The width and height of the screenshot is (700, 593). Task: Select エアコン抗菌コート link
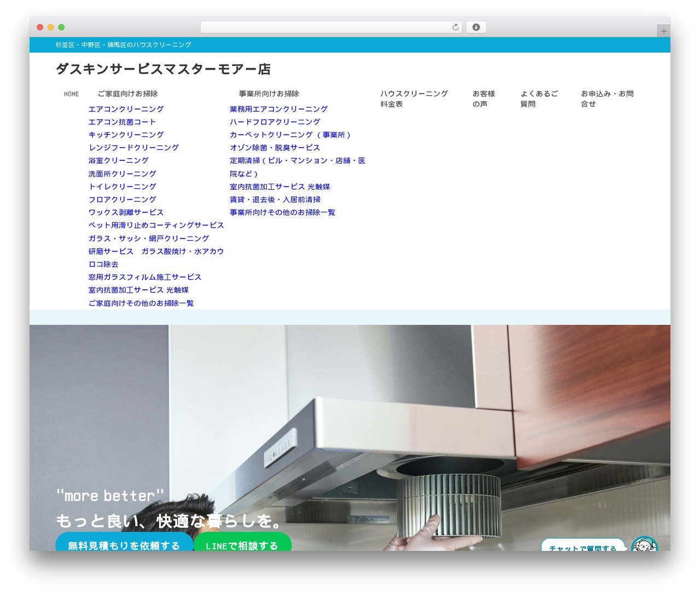tap(122, 122)
